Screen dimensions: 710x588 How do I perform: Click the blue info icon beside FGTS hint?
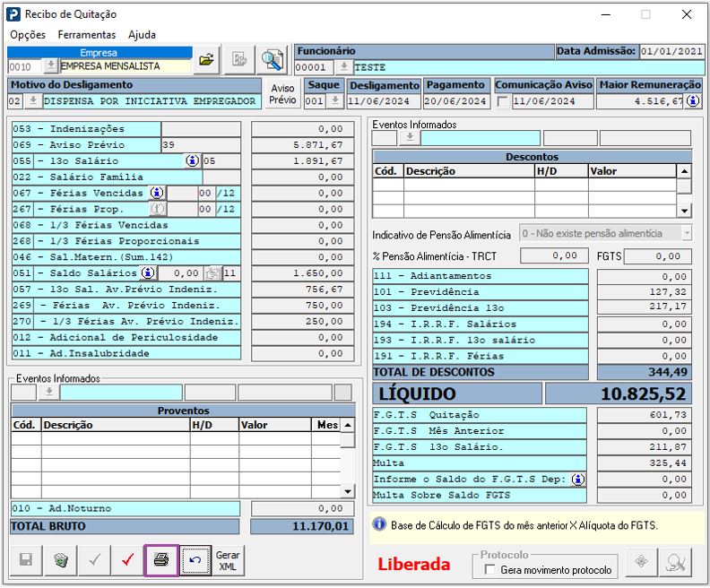379,524
